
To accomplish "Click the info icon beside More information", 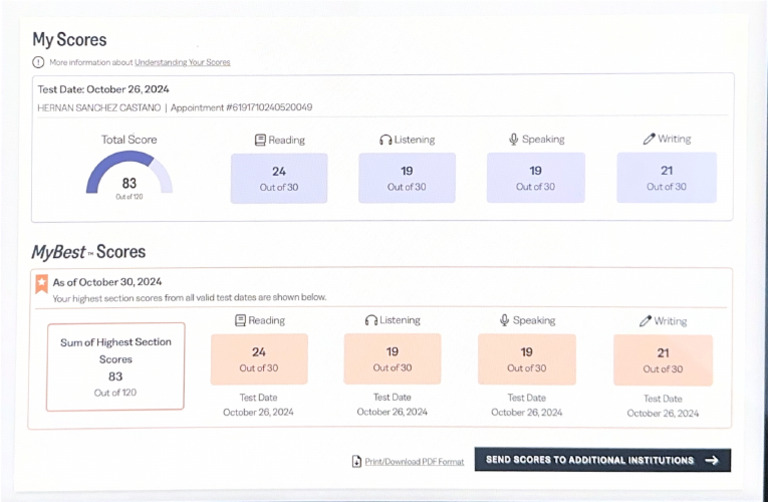I will click(x=38, y=62).
